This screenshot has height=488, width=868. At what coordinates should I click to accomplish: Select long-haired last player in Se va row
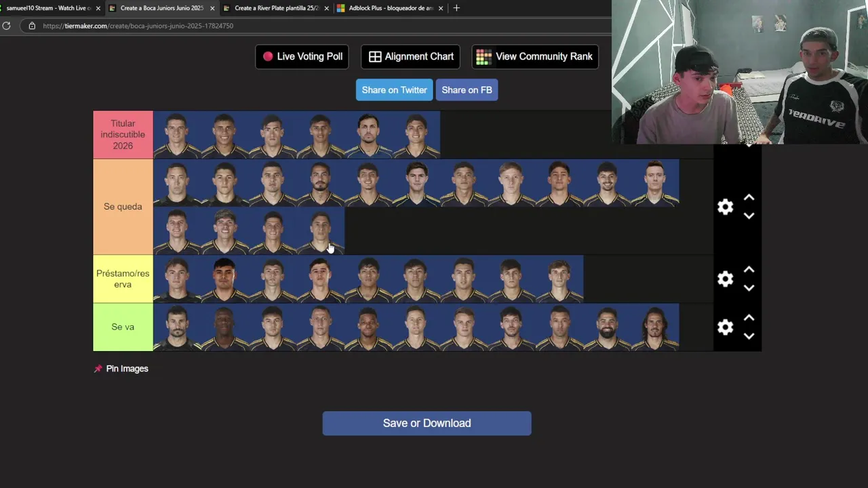655,327
